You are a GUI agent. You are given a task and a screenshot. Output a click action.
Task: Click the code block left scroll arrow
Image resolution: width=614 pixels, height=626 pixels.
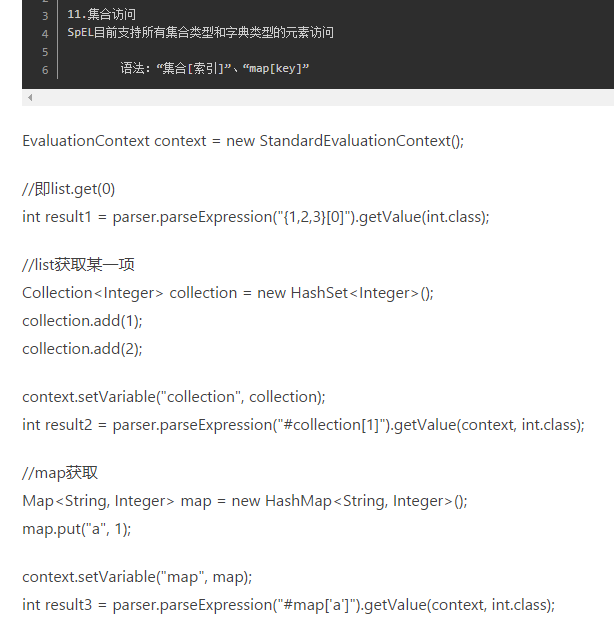click(30, 97)
